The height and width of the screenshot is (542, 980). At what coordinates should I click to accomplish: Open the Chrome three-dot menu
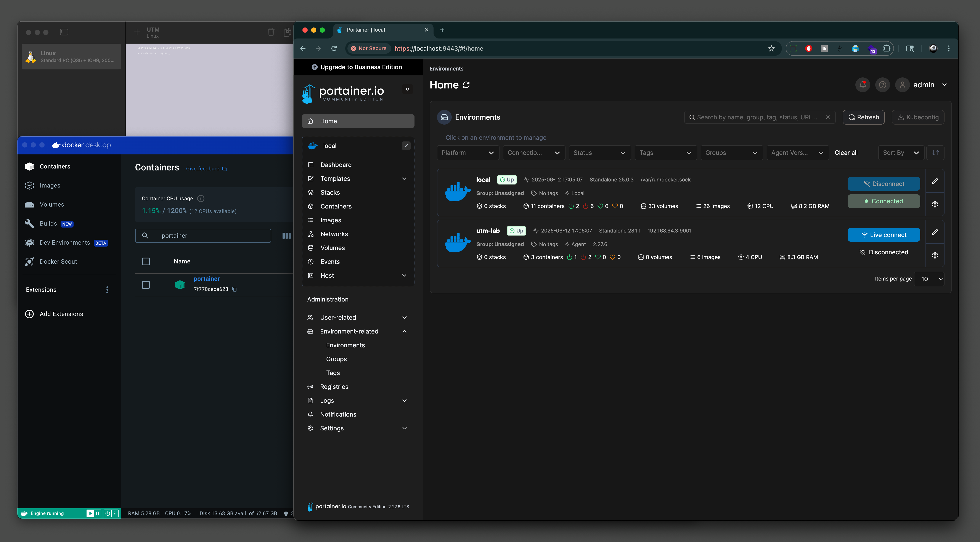coord(948,48)
